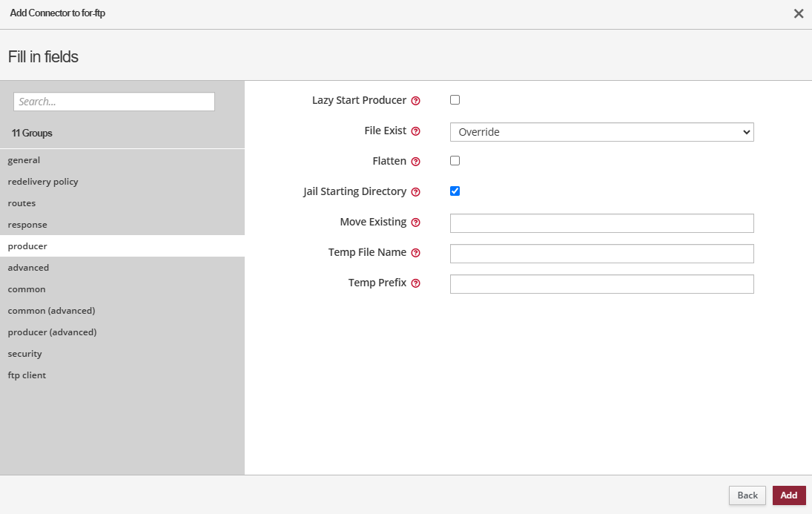Screen dimensions: 812x514
Task: Click help icon beside Temp Prefix
Action: coord(416,283)
